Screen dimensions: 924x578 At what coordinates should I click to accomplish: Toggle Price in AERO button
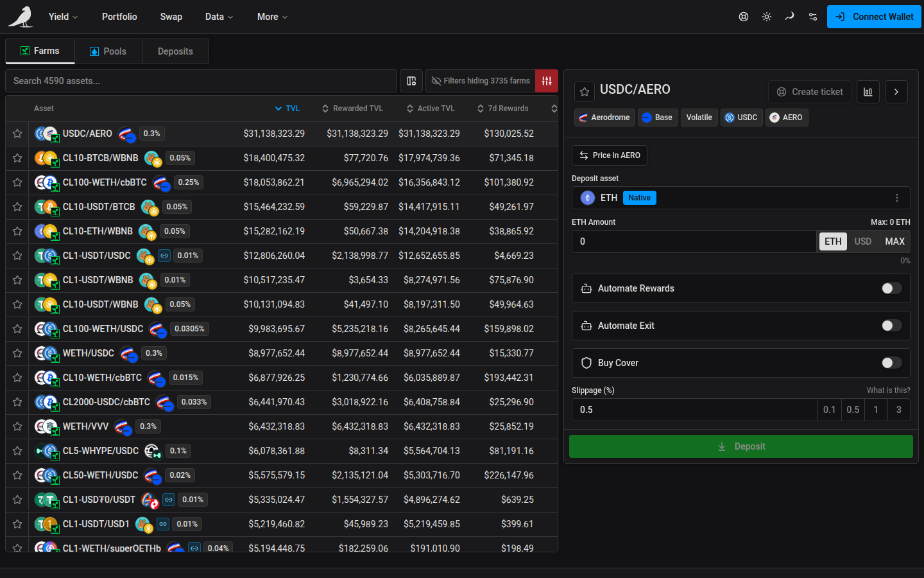point(610,155)
